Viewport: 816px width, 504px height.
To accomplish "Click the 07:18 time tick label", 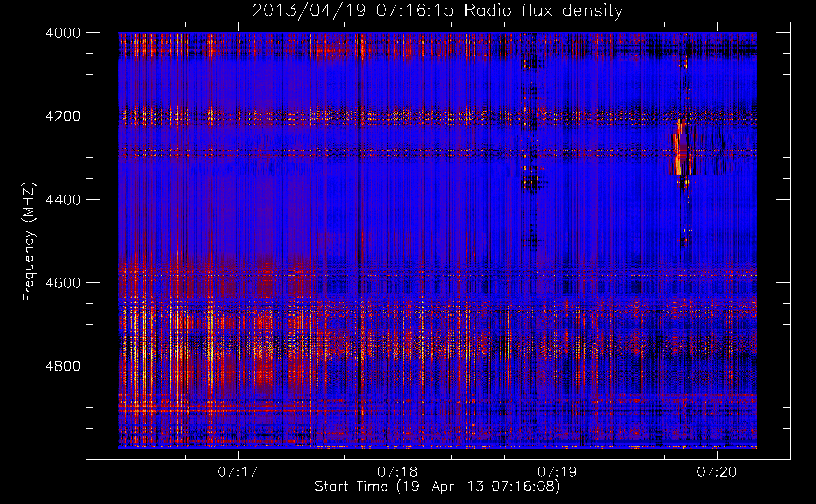I will click(398, 472).
